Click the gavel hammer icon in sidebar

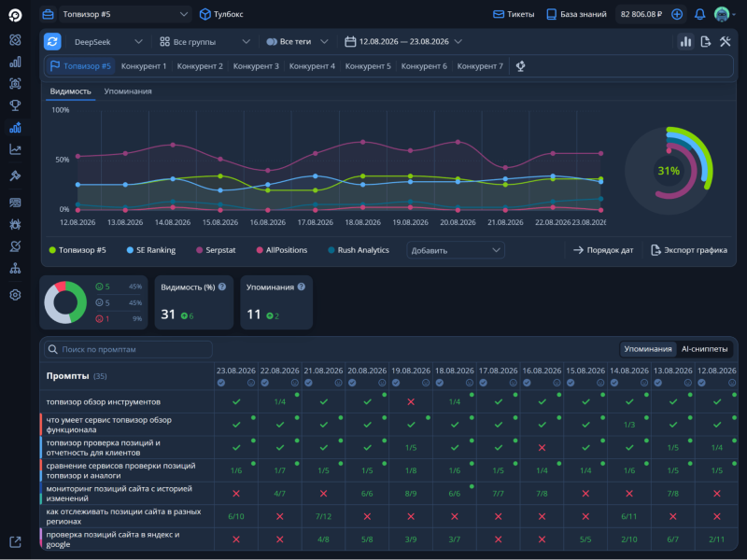15,175
